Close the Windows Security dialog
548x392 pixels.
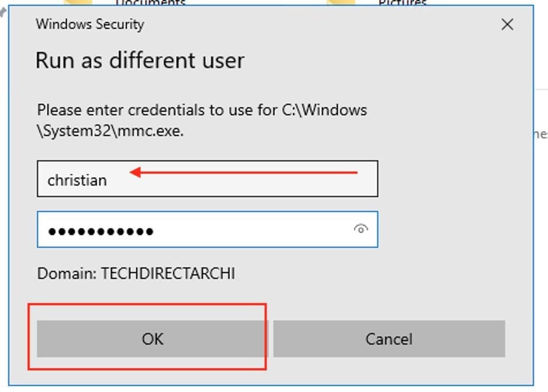coord(507,24)
